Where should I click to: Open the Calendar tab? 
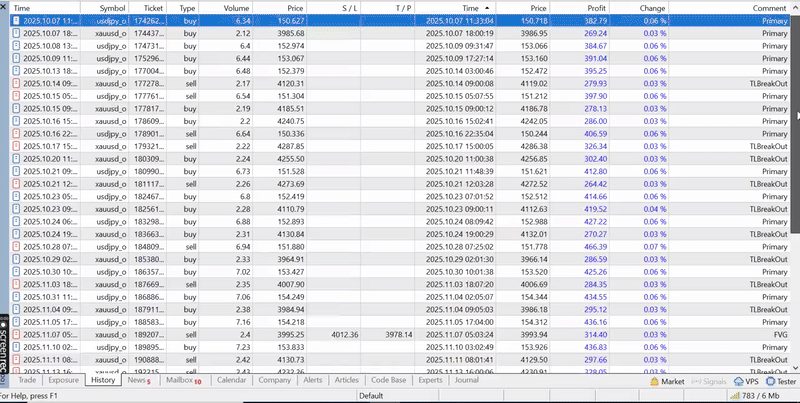[231, 380]
